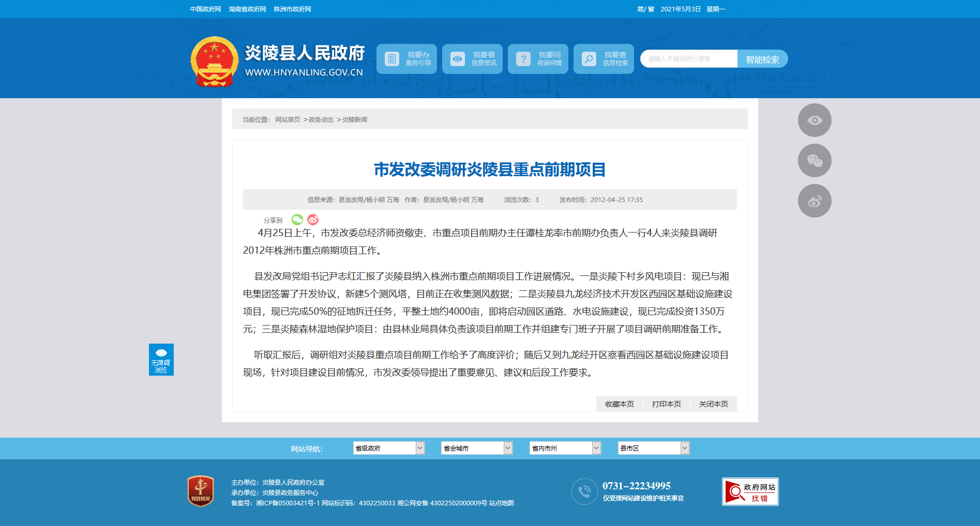The height and width of the screenshot is (526, 980).
Task: Enable 无障碍浏览 accessibility browsing mode
Action: pyautogui.click(x=161, y=360)
